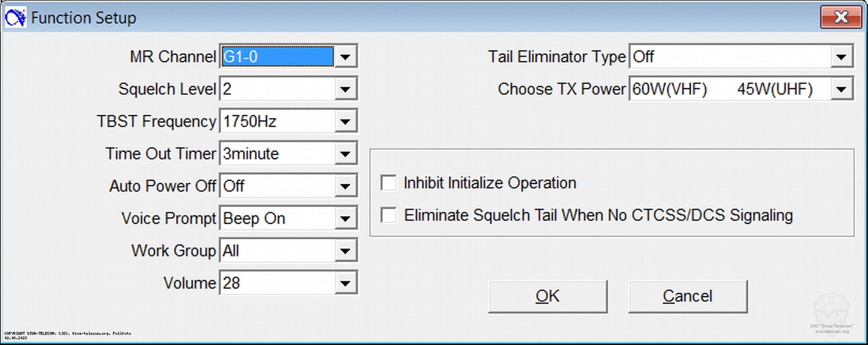Select the highlighted G1-0 channel field
The height and width of the screenshot is (345, 868).
click(x=278, y=57)
